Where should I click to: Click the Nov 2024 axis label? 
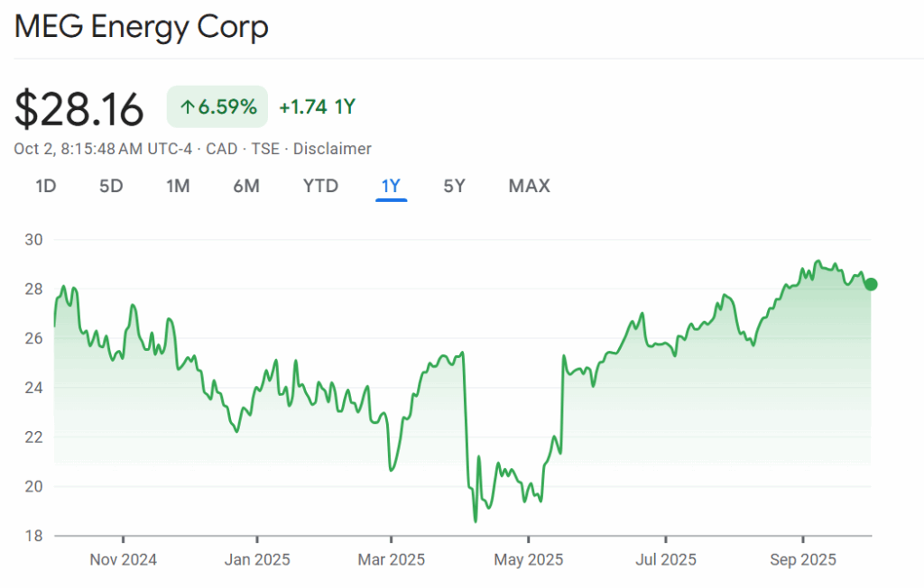[123, 560]
